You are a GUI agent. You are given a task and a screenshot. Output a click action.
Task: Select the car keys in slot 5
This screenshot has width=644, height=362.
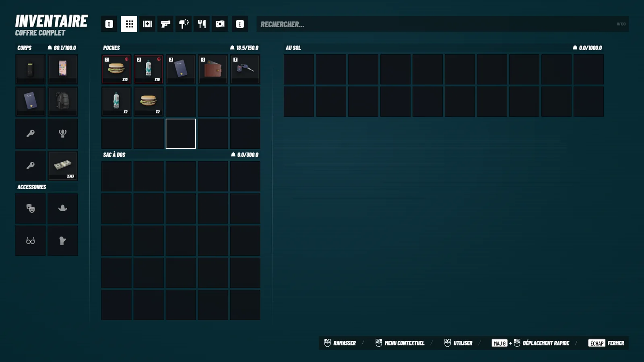(x=245, y=69)
